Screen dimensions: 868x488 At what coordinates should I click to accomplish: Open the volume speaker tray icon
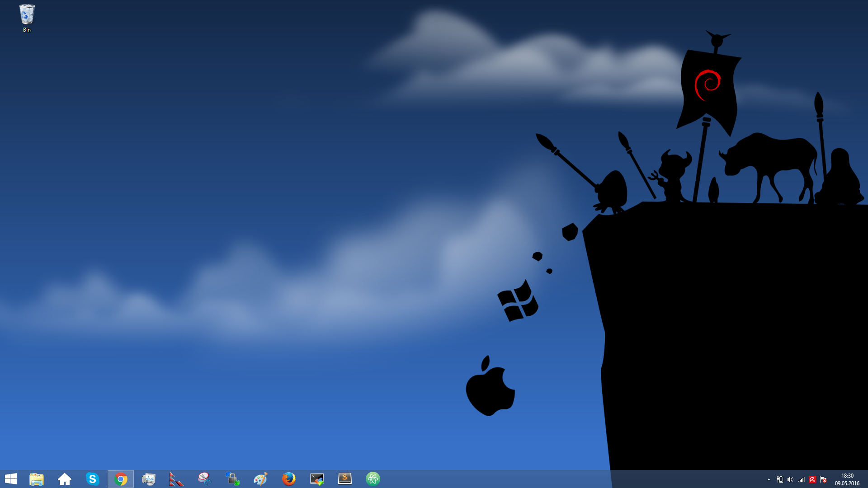790,479
